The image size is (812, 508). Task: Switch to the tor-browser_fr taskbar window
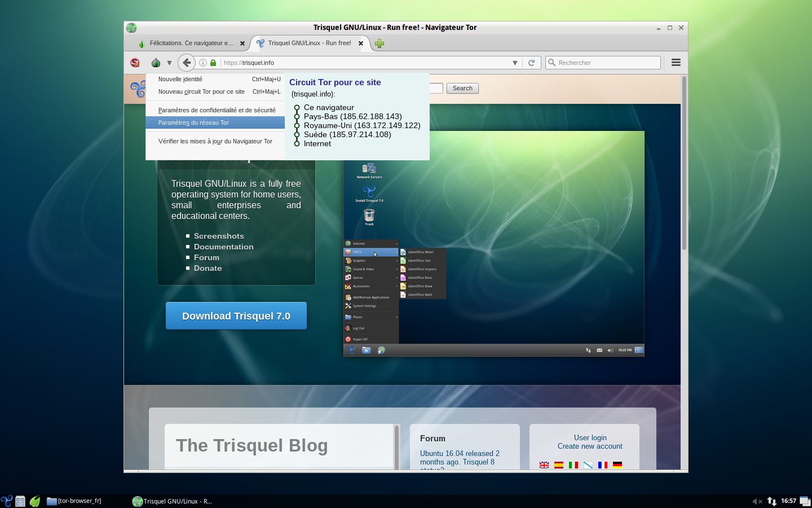pos(74,501)
